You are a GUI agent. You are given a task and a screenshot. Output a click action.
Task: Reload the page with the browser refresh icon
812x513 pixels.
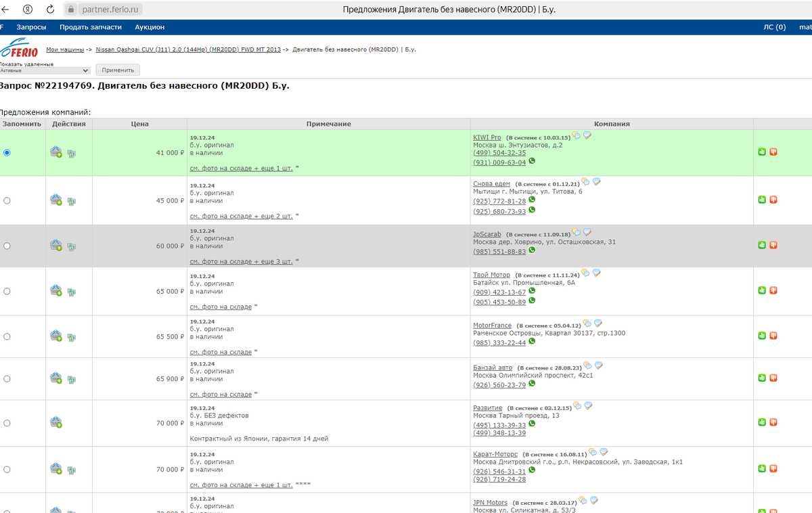point(50,9)
